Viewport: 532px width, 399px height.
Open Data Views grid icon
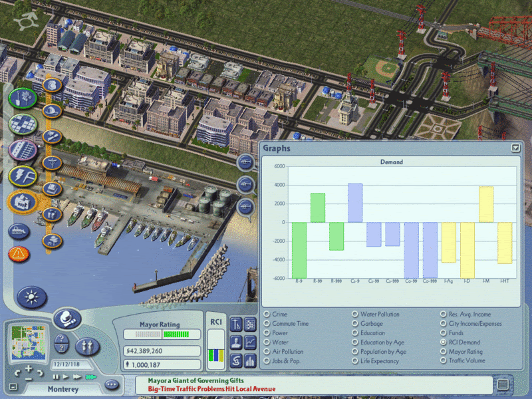click(x=250, y=325)
